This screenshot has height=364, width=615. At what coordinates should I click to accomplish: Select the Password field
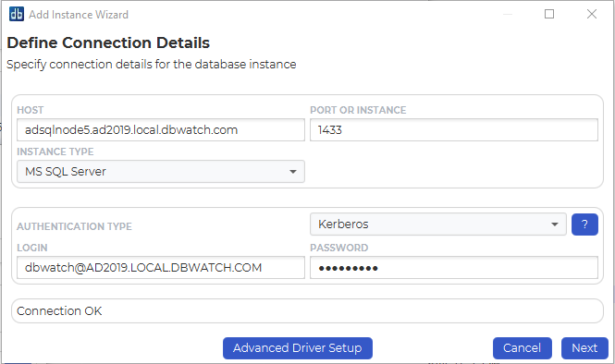point(454,268)
